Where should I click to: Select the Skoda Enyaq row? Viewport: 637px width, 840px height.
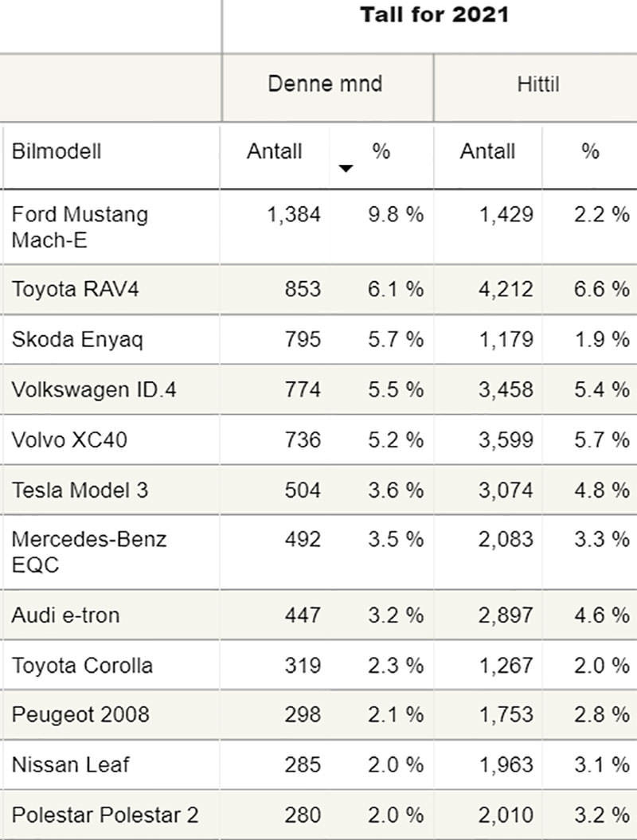pyautogui.click(x=77, y=339)
